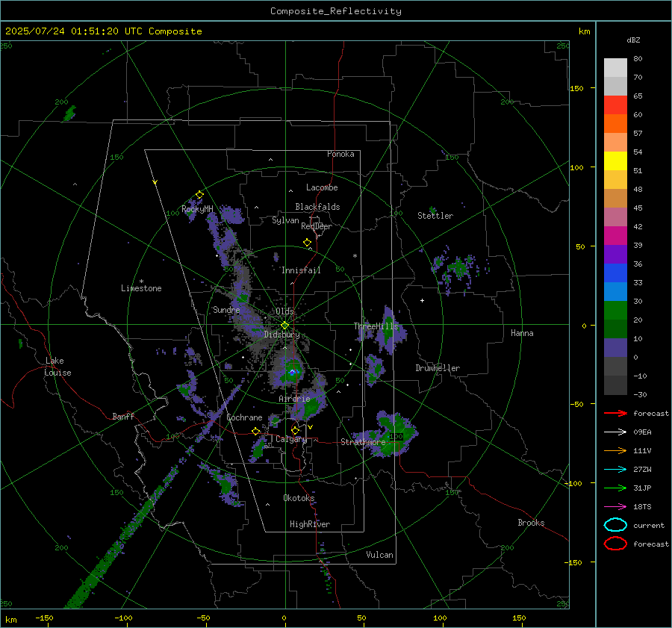Click the dBZ legend heading

coord(633,40)
